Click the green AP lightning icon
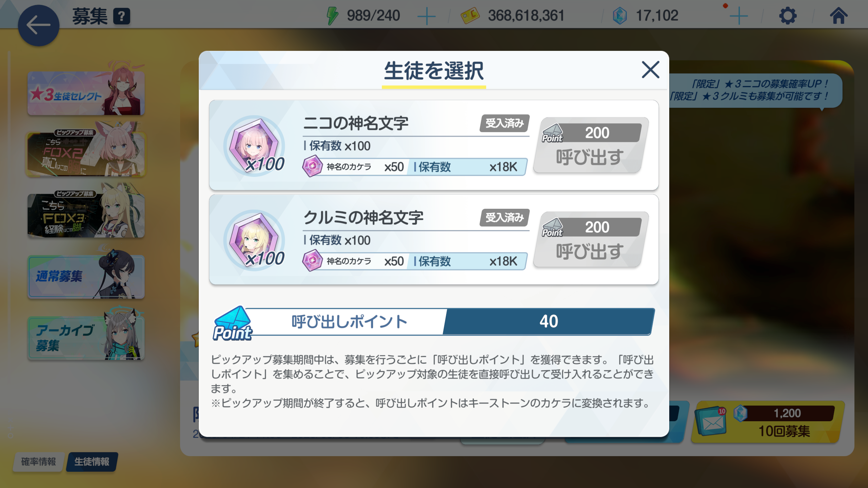Image resolution: width=868 pixels, height=488 pixels. tap(332, 16)
